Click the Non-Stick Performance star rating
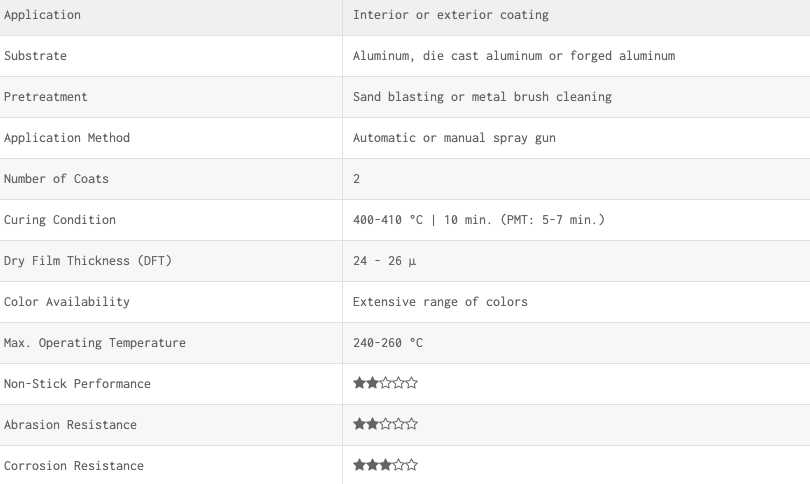 [x=385, y=383]
